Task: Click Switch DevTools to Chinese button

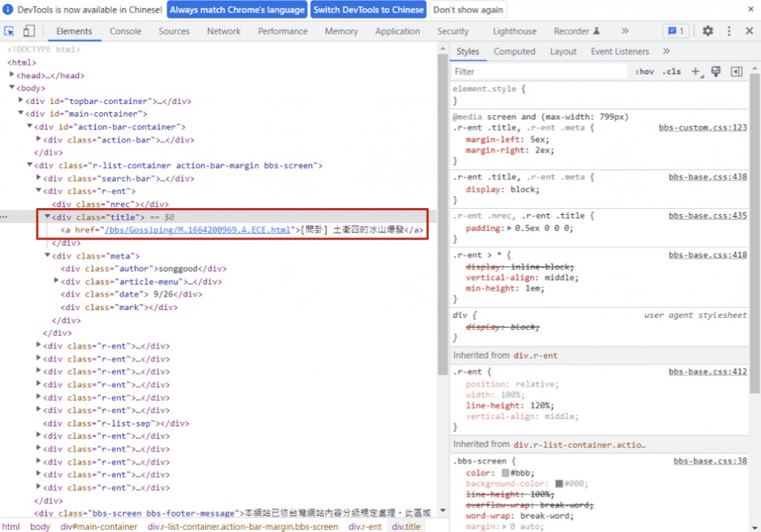Action: (368, 10)
